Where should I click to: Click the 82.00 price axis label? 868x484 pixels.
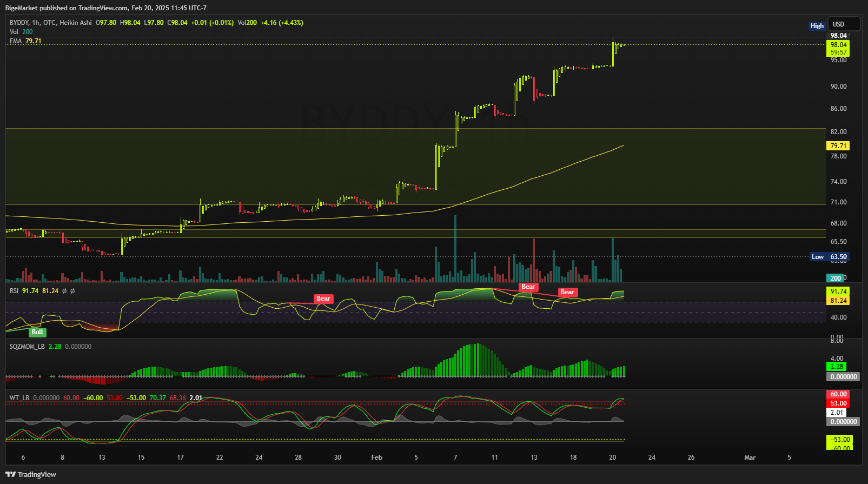pyautogui.click(x=838, y=132)
